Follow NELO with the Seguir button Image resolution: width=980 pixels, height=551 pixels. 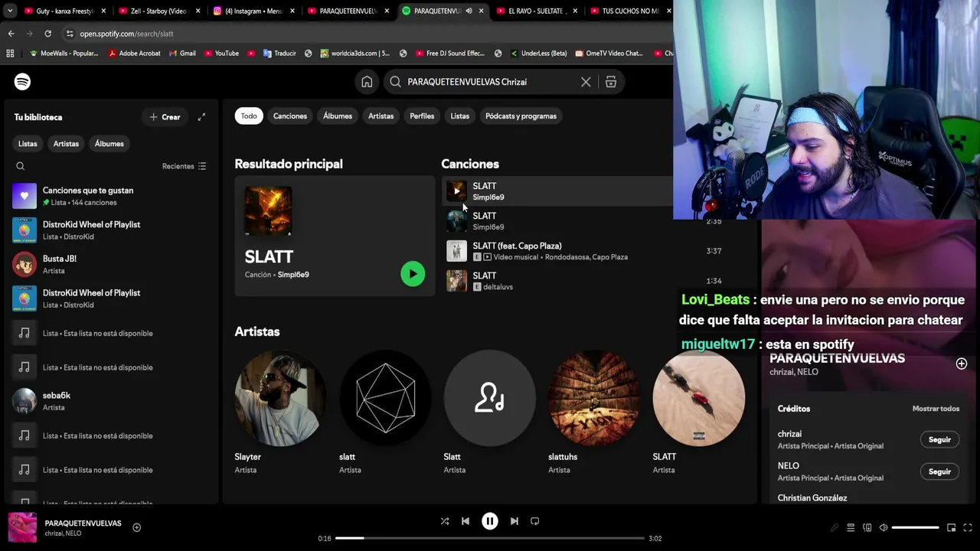[939, 472]
